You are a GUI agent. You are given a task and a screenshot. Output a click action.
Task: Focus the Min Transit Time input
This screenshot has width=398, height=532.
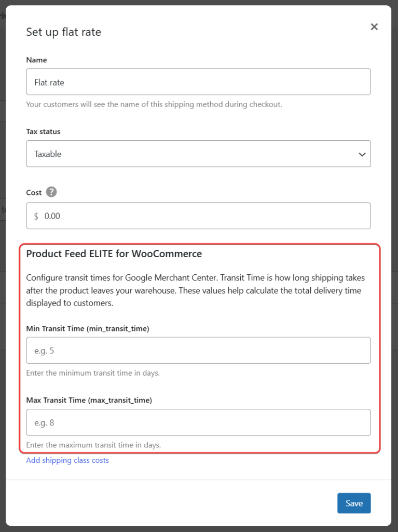pos(198,350)
